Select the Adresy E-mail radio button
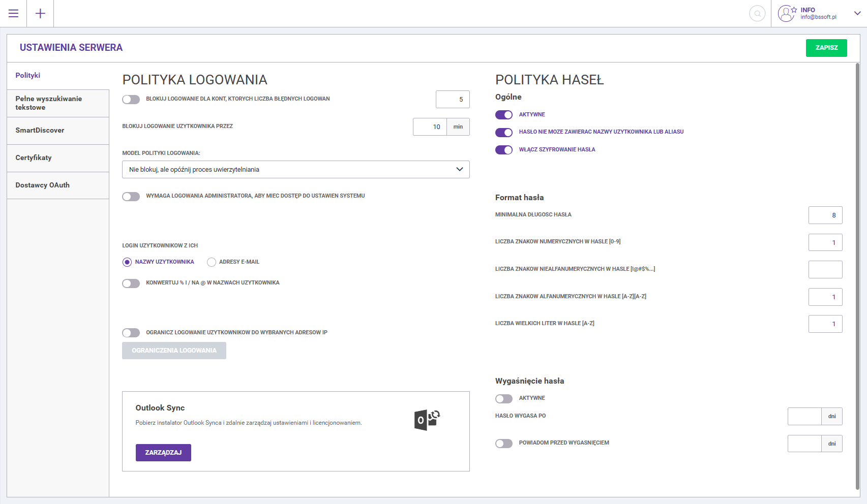The image size is (867, 504). [212, 262]
